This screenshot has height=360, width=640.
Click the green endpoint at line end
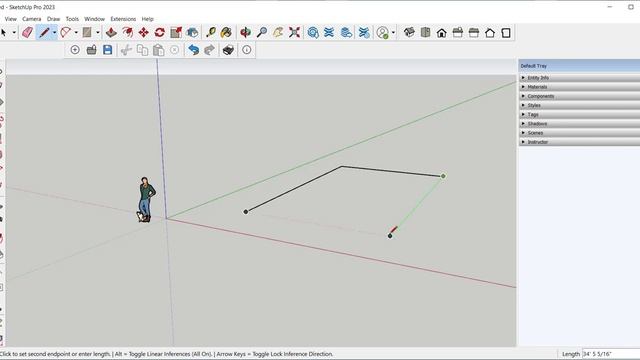point(443,176)
